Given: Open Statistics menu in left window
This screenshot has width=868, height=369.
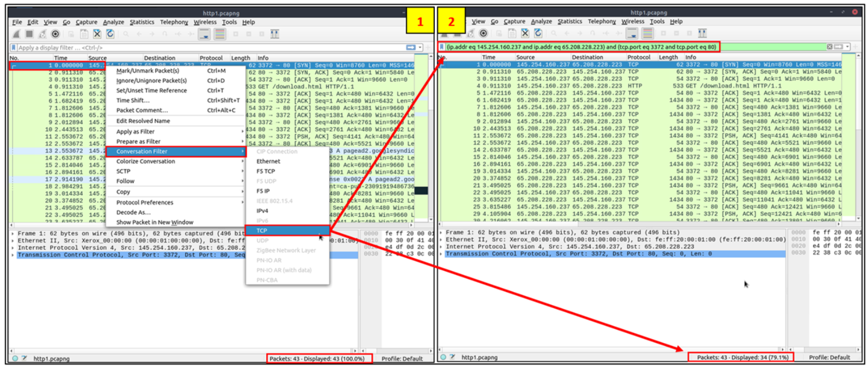Looking at the screenshot, I should 141,22.
